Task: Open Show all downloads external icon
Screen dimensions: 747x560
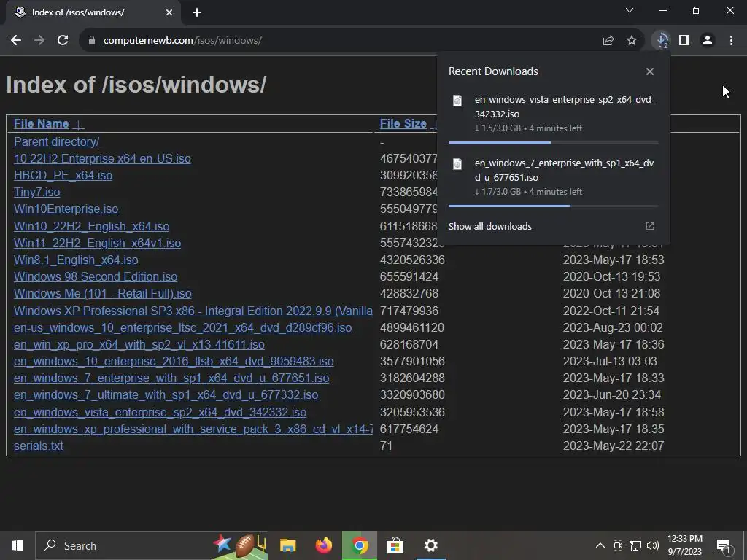Action: click(x=650, y=226)
